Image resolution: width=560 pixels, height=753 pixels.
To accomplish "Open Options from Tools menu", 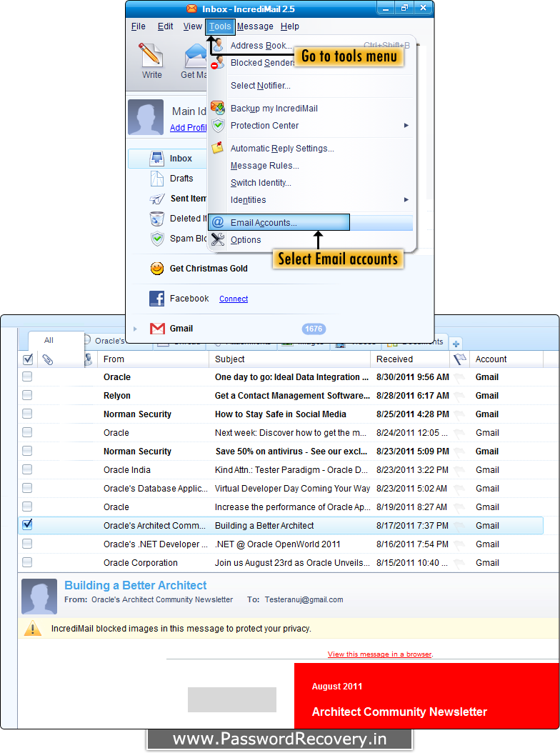I will 246,240.
